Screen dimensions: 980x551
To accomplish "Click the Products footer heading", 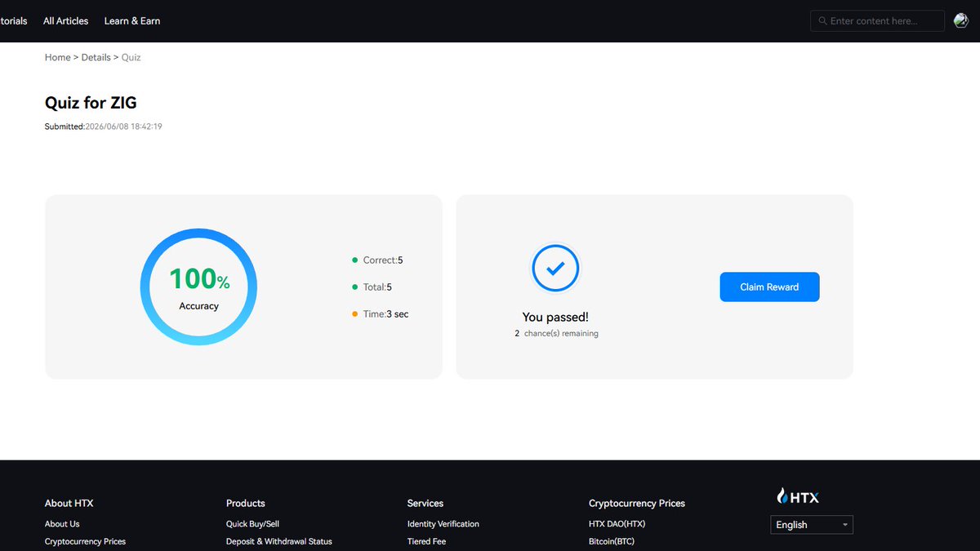I will coord(246,503).
